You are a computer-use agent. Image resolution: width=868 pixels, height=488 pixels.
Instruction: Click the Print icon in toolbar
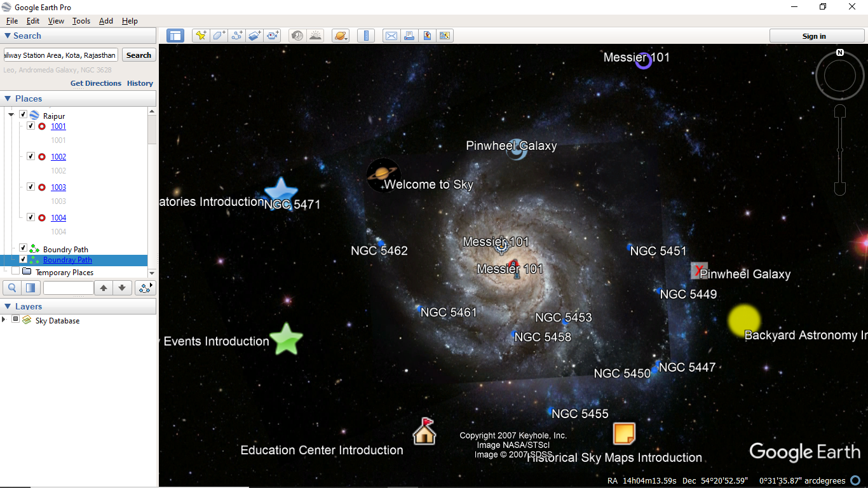click(409, 36)
